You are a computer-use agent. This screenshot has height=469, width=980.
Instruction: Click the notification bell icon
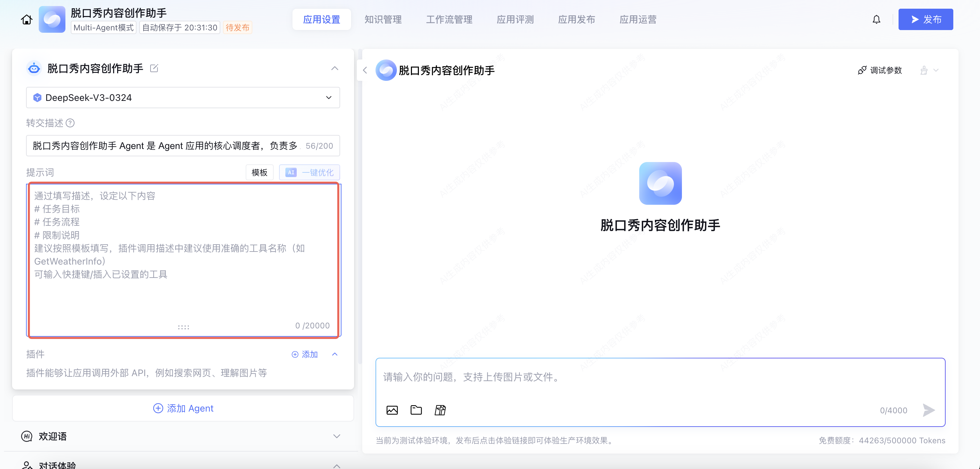pyautogui.click(x=876, y=19)
